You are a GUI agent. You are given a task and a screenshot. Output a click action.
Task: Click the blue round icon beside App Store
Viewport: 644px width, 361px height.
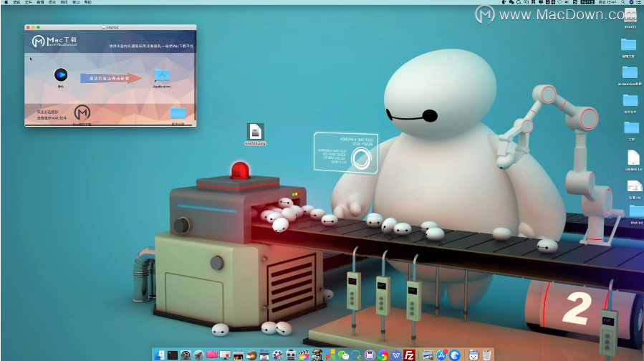click(455, 355)
